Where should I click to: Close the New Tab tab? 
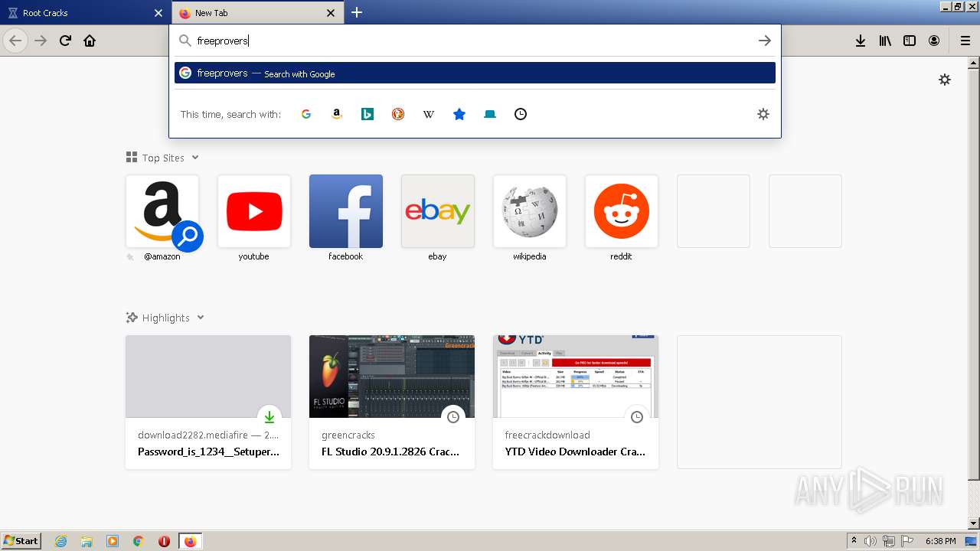[331, 13]
